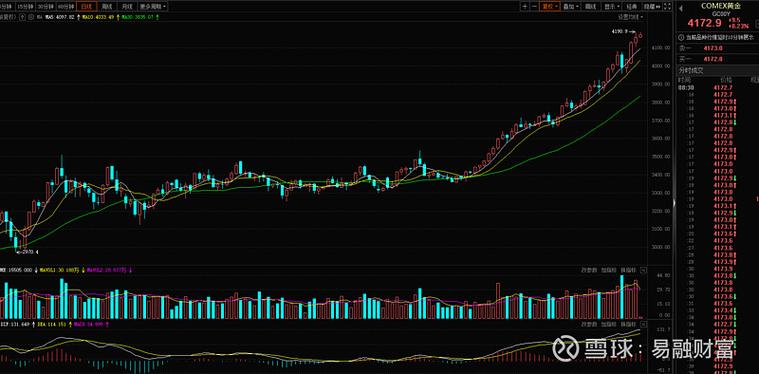Viewport: 759px width, 374px height.
Task: Click the settings icon before MA label
Action: coord(31,17)
